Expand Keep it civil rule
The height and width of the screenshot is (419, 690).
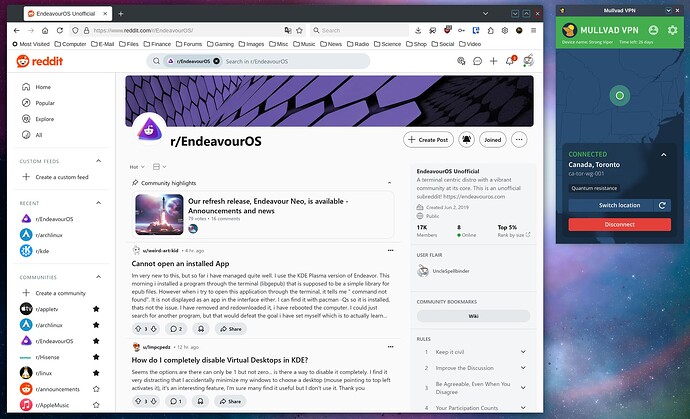click(523, 352)
